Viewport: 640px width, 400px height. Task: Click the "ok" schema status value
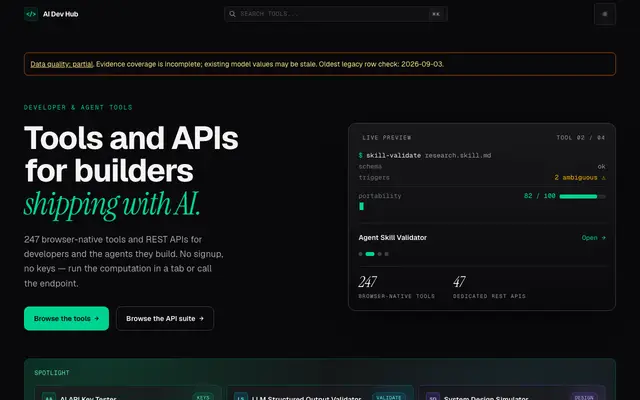click(x=602, y=167)
